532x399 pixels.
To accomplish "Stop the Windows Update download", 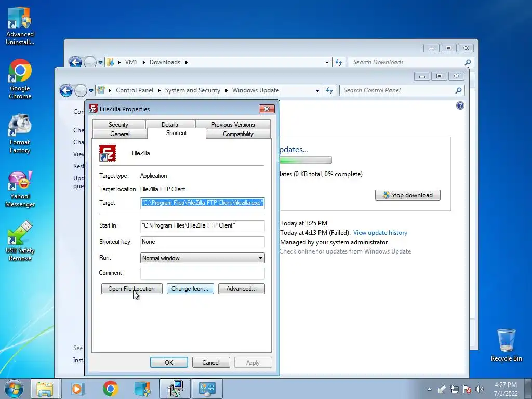I will click(x=407, y=195).
